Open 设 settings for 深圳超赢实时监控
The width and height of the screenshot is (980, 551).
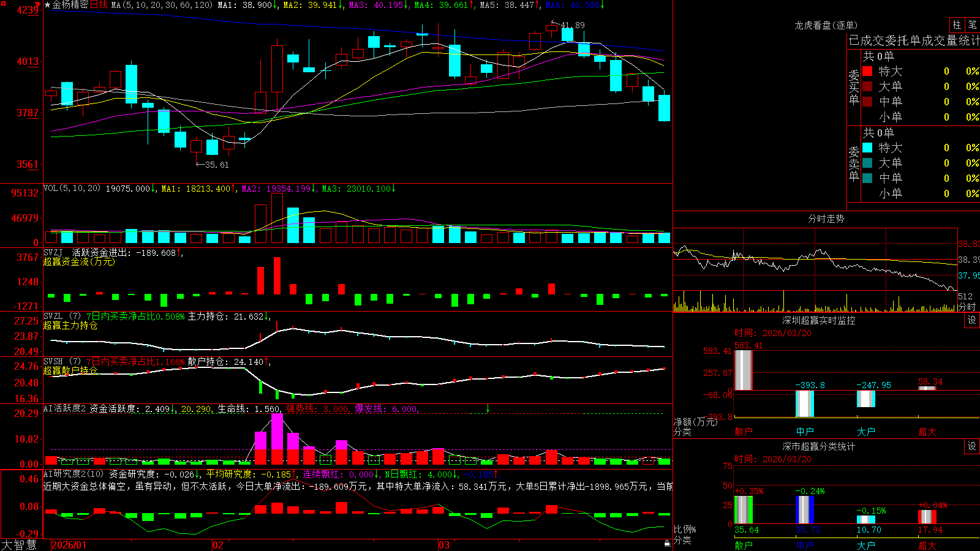pos(972,320)
